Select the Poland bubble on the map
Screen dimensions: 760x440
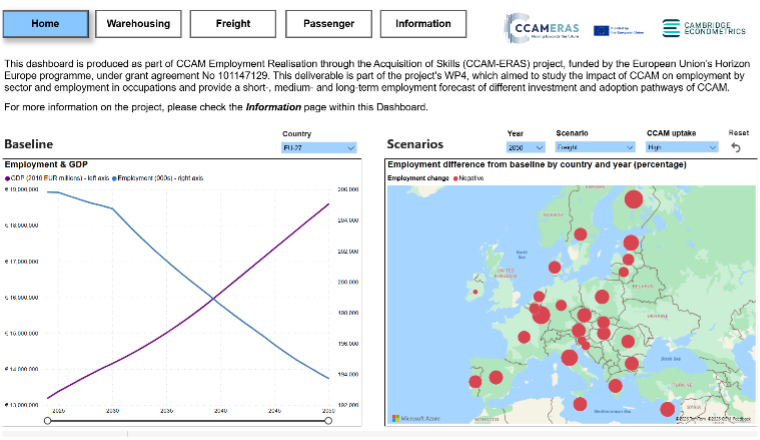602,297
